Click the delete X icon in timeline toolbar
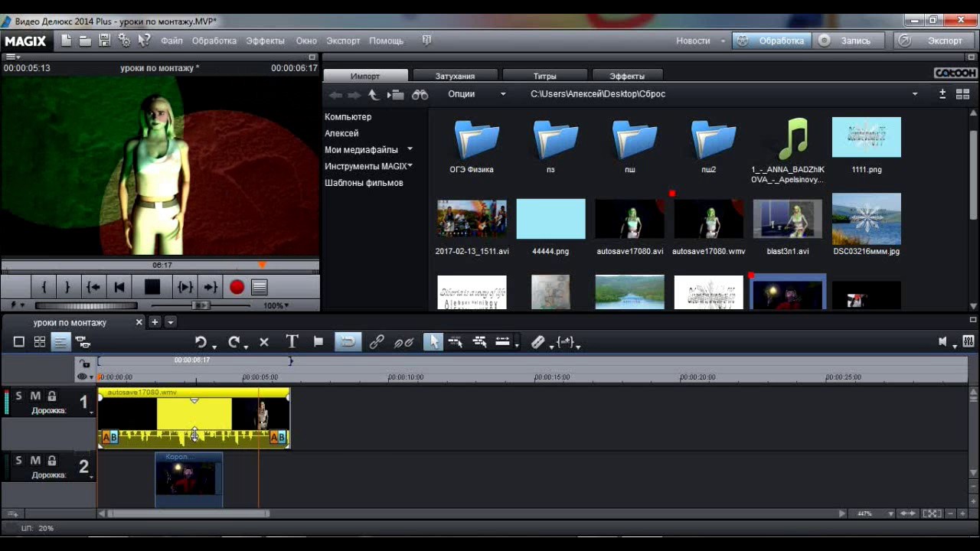The height and width of the screenshot is (551, 980). coord(264,342)
